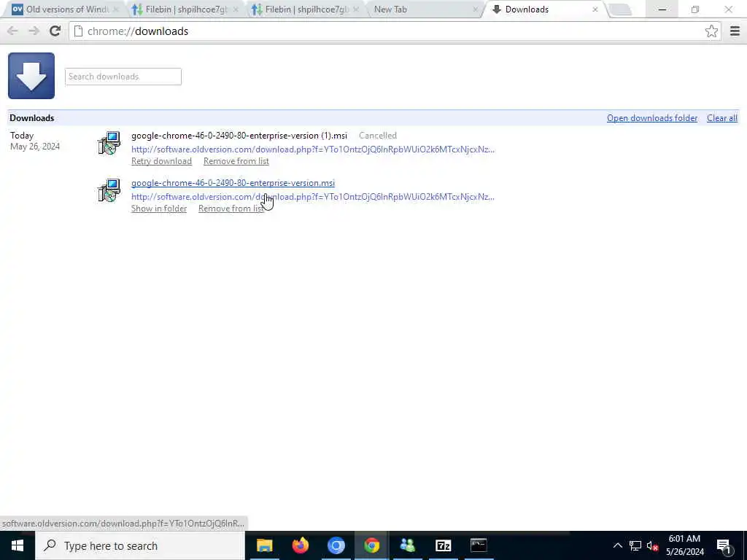Click the Clear all link
The height and width of the screenshot is (560, 747).
(x=721, y=118)
